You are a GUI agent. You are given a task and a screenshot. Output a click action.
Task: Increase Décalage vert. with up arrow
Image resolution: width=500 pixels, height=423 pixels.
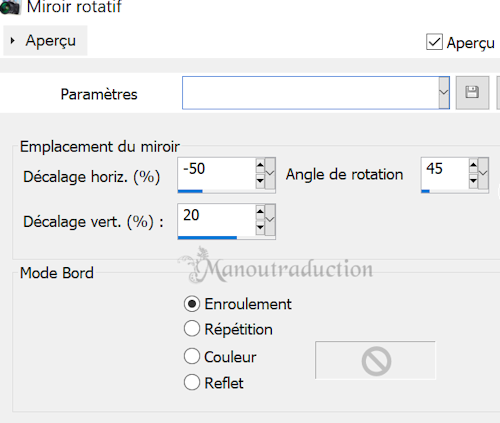pyautogui.click(x=260, y=211)
